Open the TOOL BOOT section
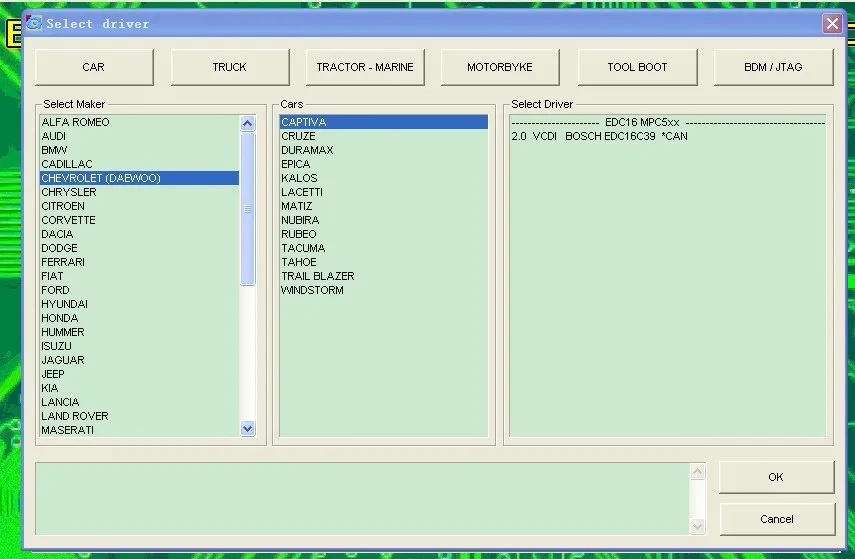This screenshot has width=855, height=559. tap(637, 67)
